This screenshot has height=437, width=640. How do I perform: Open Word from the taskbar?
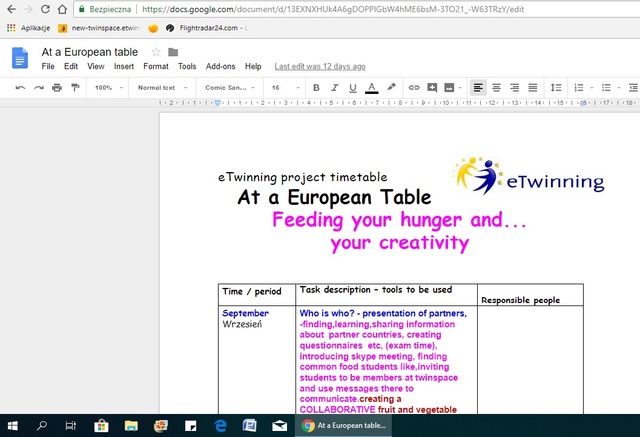[249, 426]
